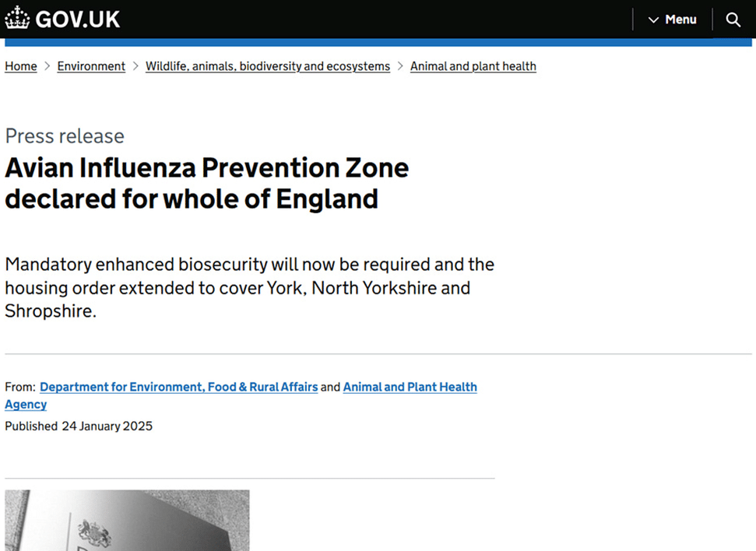This screenshot has width=756, height=551.
Task: Open the Environment breadcrumb link
Action: pos(91,66)
